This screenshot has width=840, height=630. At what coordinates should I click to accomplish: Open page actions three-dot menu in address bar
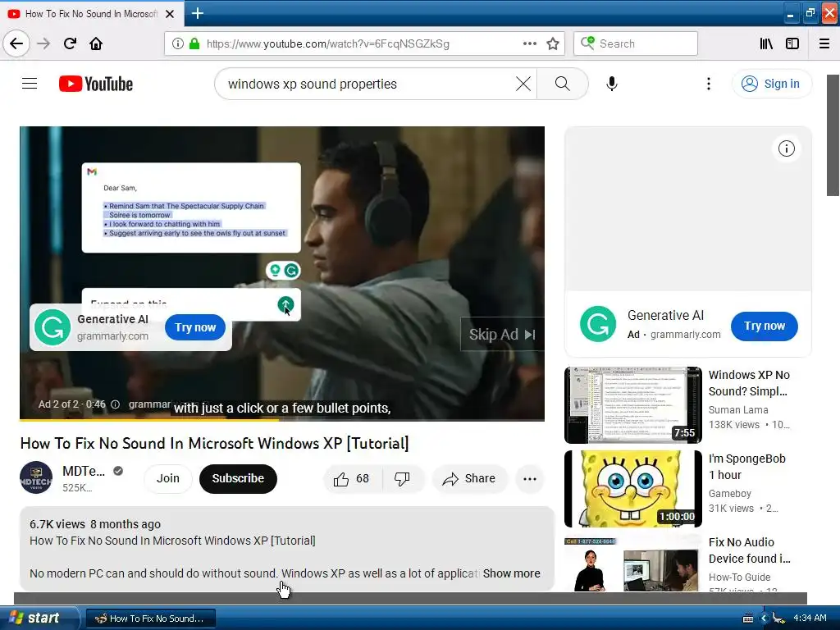click(x=530, y=43)
